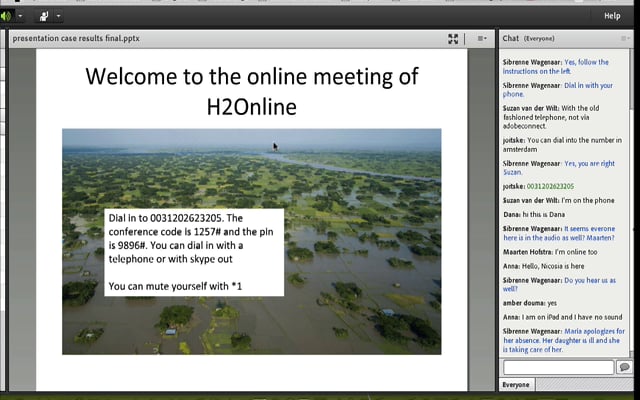Click the dial-in instructions text box
This screenshot has width=640, height=400.
194,252
